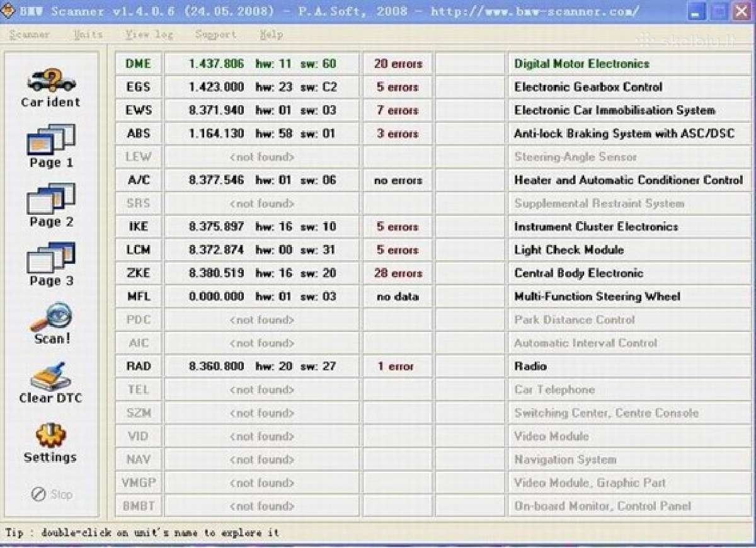
Task: Click the '20 errors' cell for DME
Action: pos(398,64)
